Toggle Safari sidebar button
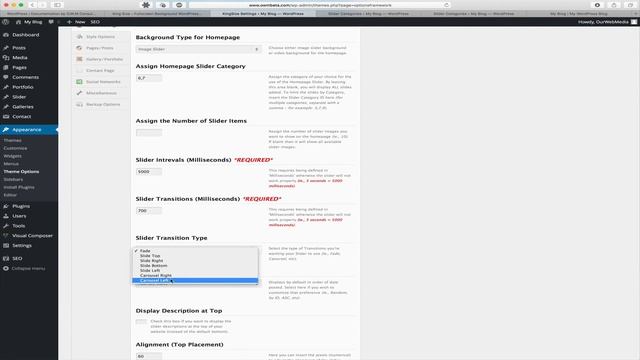Screen dimensions: 640x360 click(58, 5)
